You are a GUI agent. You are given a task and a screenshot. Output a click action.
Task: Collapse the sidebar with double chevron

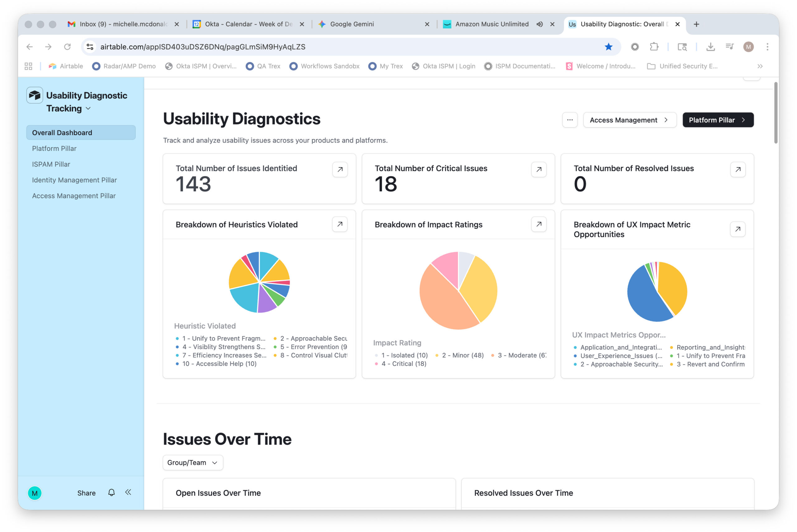click(128, 492)
